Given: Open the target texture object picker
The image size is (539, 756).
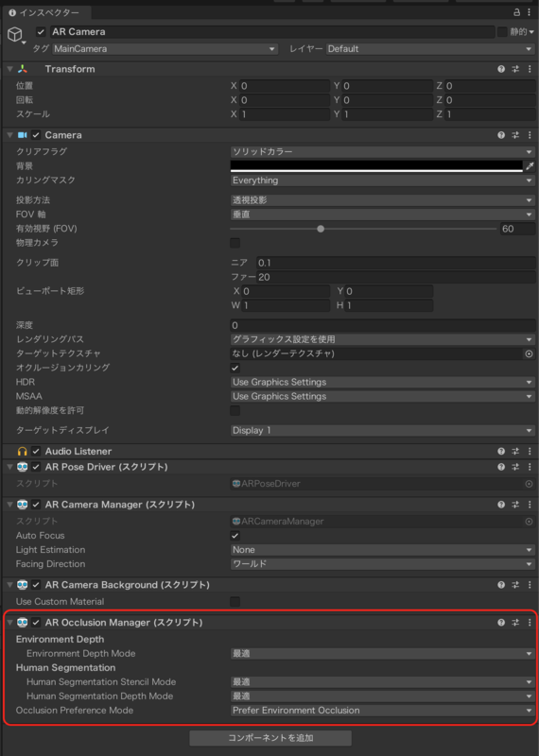Looking at the screenshot, I should (x=529, y=353).
